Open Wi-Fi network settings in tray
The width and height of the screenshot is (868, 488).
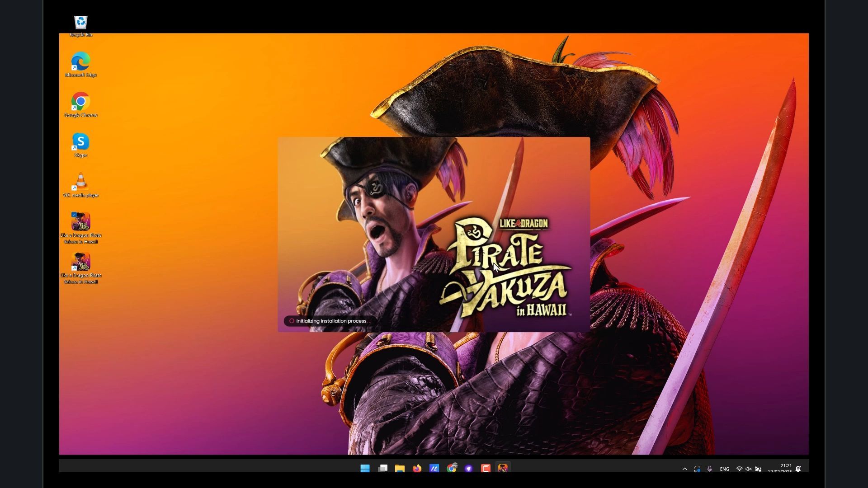739,469
